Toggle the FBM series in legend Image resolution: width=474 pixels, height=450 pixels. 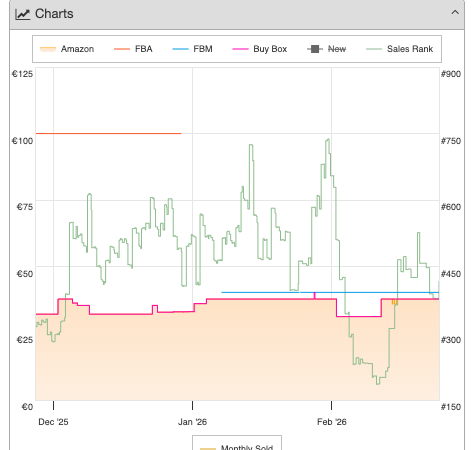192,49
